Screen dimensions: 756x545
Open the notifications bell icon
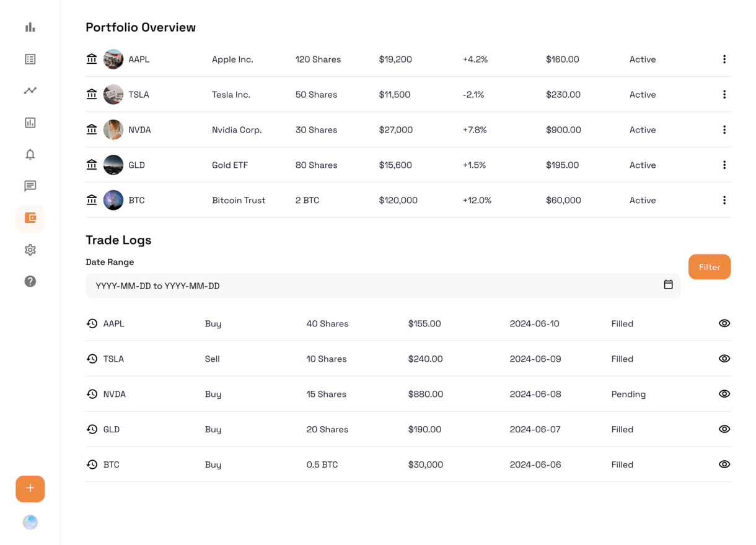tap(30, 154)
